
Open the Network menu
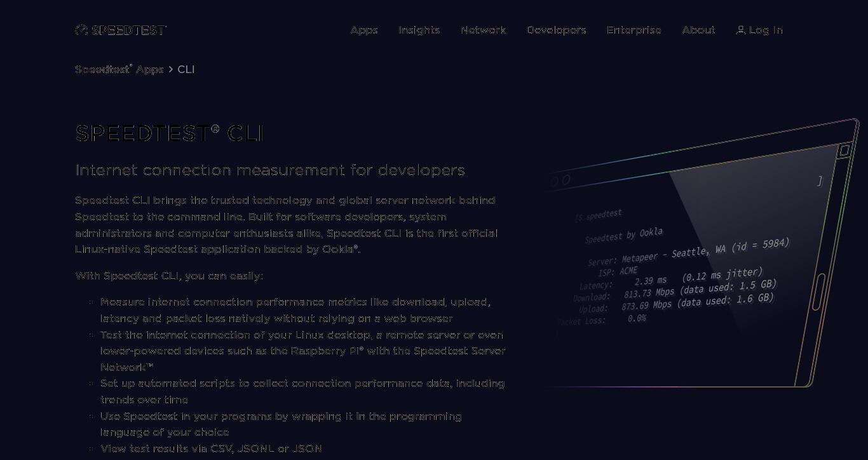[483, 30]
